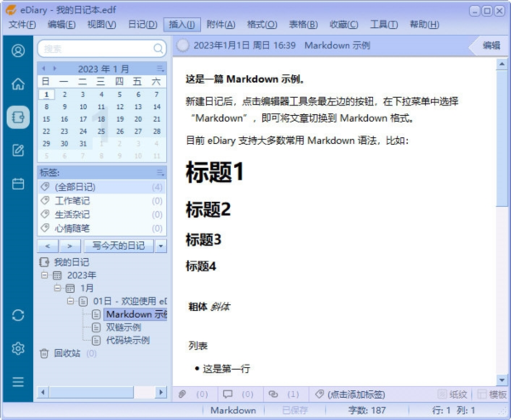Select the 代码块示例 tree item
The width and height of the screenshot is (511, 420).
click(128, 340)
